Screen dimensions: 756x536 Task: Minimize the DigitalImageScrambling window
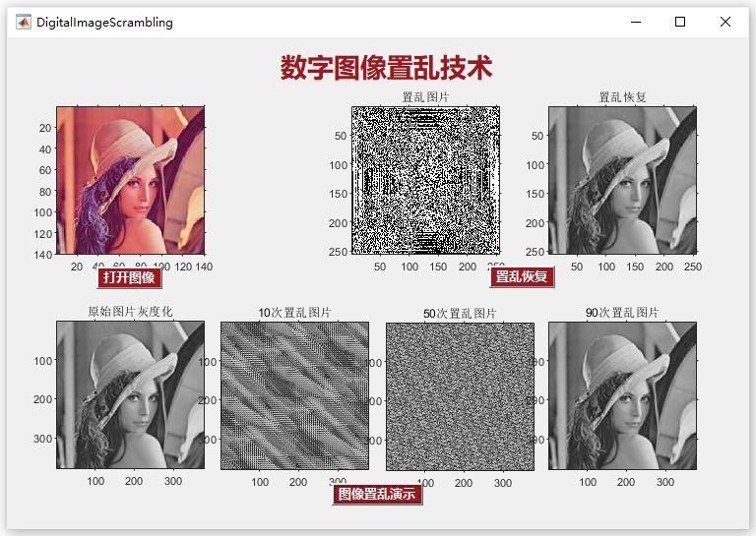coord(636,22)
